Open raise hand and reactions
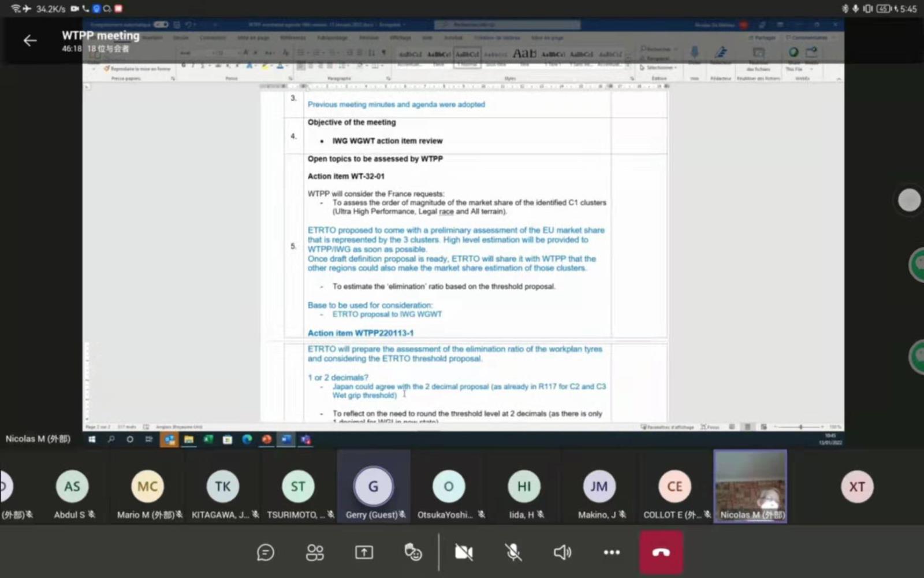Viewport: 924px width, 578px height. [413, 553]
